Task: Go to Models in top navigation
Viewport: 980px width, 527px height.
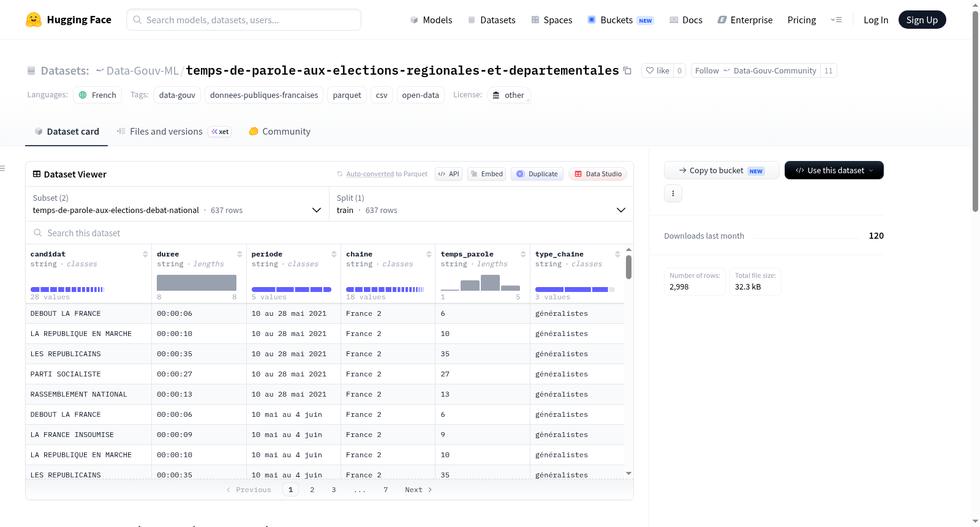Action: coord(431,20)
